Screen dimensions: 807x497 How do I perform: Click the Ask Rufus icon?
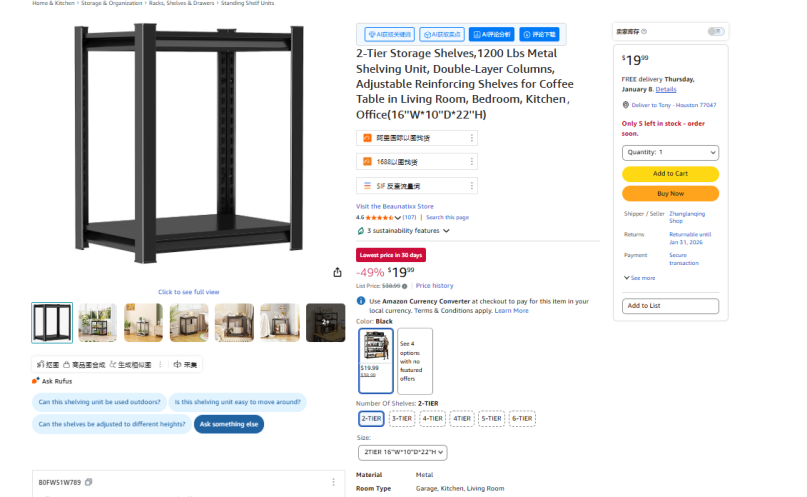(x=36, y=381)
